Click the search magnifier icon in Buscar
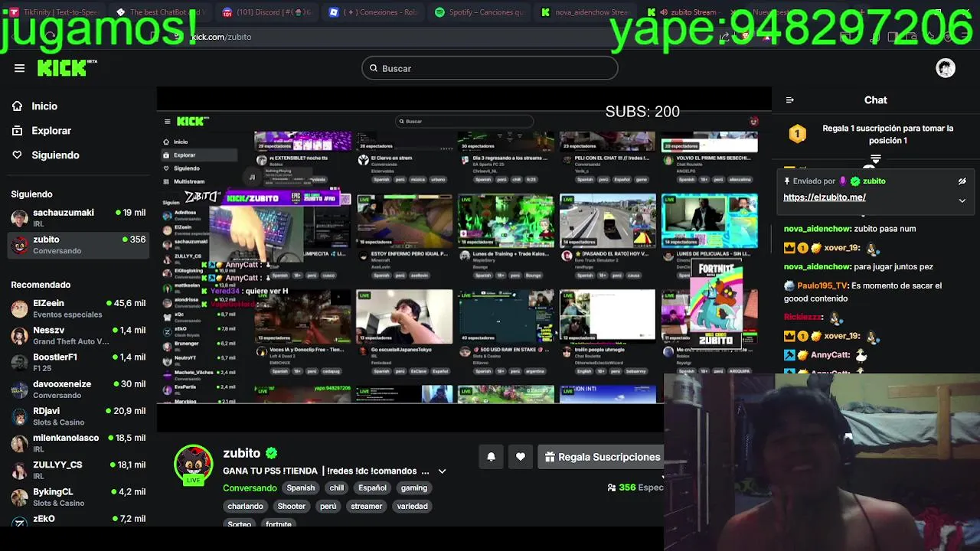Screen dimensions: 980x551 click(374, 68)
